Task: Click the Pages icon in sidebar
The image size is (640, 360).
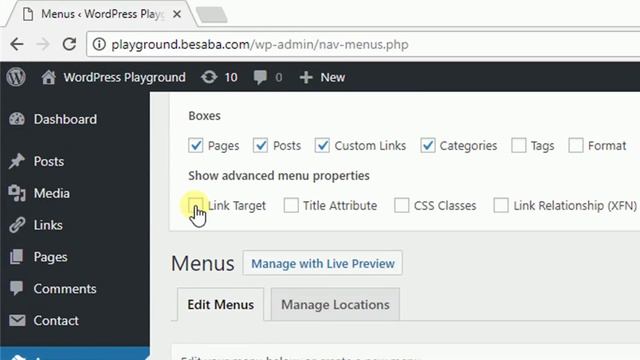Action: point(17,257)
